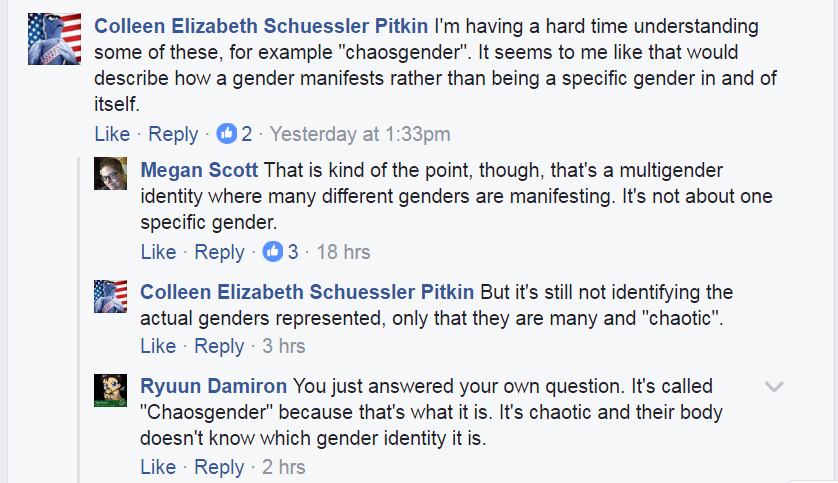
Task: Click the thumbs-up icon showing 2 likes
Action: 227,134
